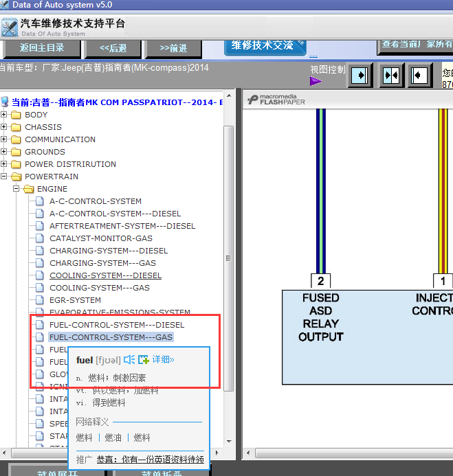This screenshot has width=453, height=476.
Task: Click tree scroll-up arrow
Action: [x=229, y=95]
